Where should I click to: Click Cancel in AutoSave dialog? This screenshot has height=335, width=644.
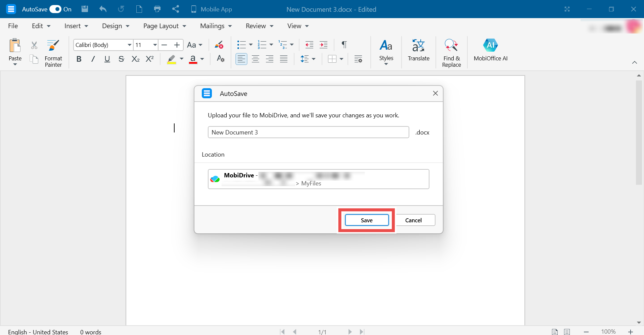(413, 220)
